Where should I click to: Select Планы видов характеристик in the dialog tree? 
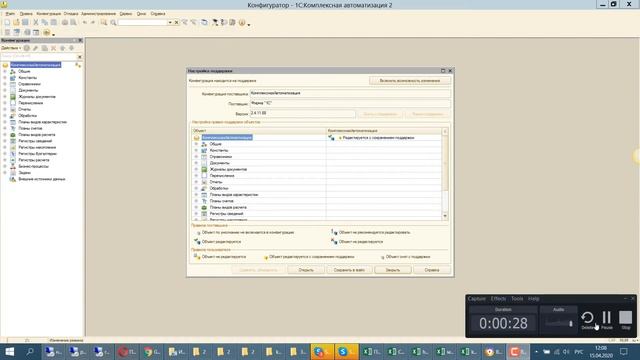pos(234,195)
